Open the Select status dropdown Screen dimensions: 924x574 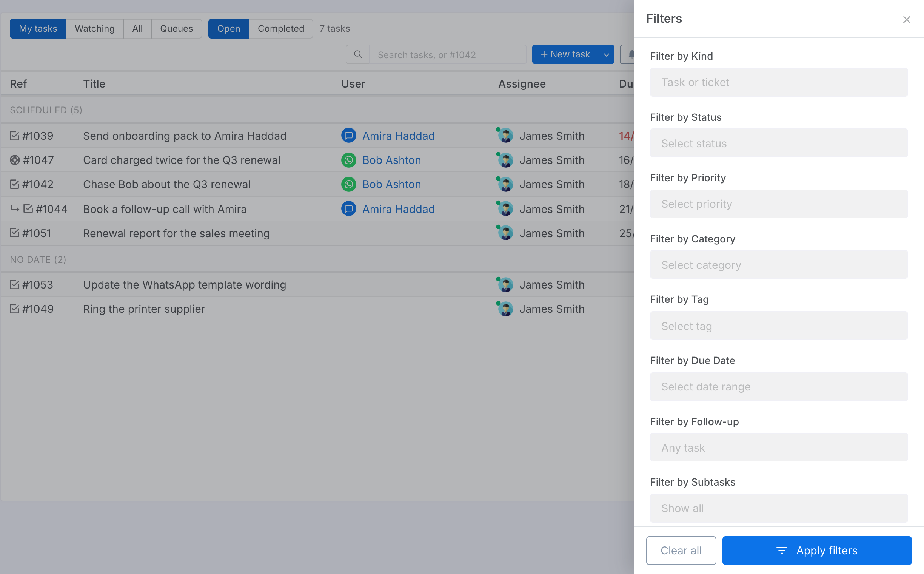tap(779, 143)
